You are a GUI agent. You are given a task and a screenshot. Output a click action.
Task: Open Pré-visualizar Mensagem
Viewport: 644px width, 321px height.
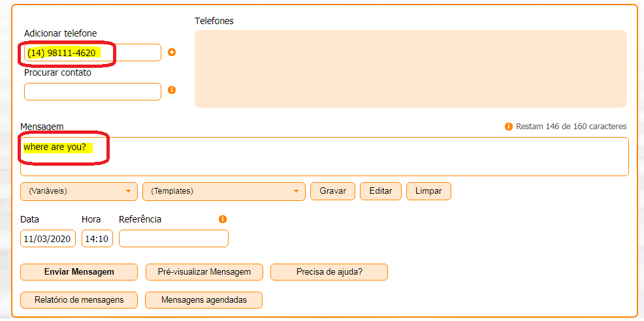(204, 272)
